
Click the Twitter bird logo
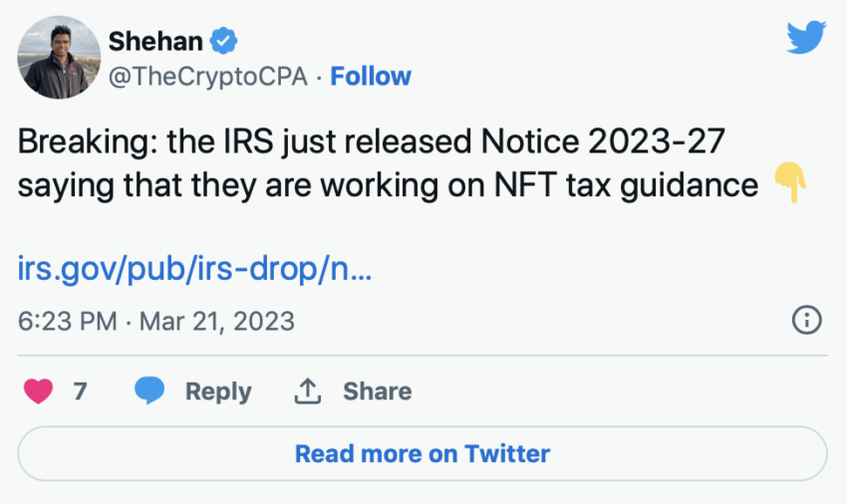click(805, 39)
